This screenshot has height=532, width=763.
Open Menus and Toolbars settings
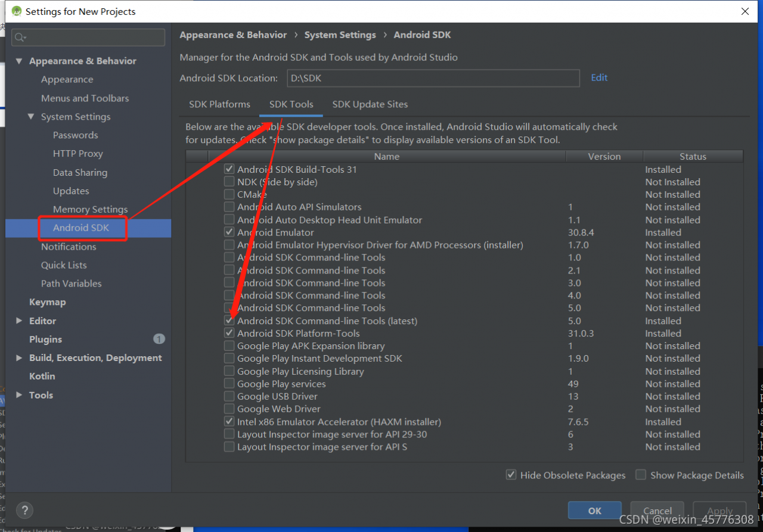point(85,98)
